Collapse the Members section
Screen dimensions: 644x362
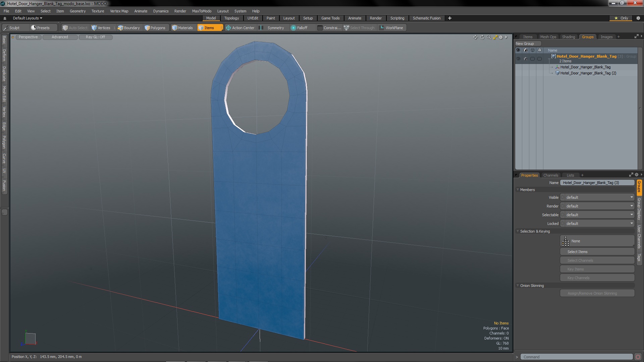pos(518,190)
